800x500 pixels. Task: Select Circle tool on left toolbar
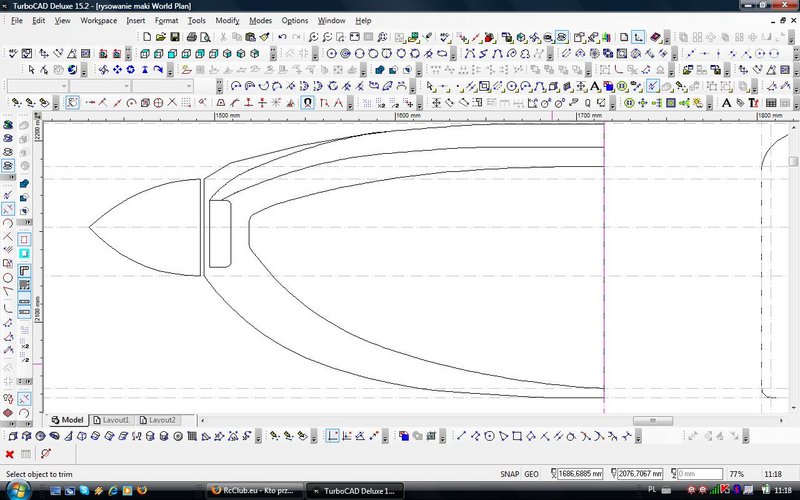[8, 278]
